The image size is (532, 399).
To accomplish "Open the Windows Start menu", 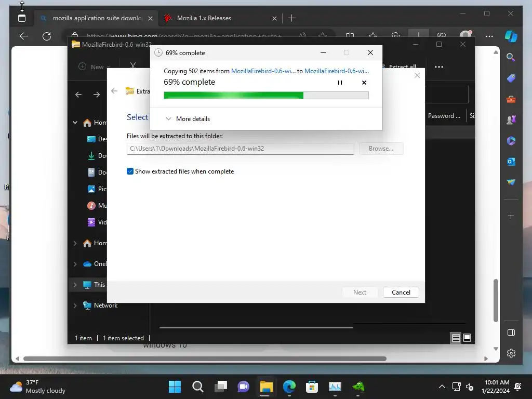I will pos(175,387).
